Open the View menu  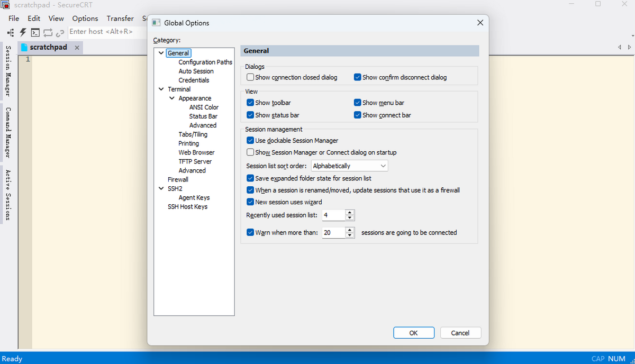coord(56,19)
